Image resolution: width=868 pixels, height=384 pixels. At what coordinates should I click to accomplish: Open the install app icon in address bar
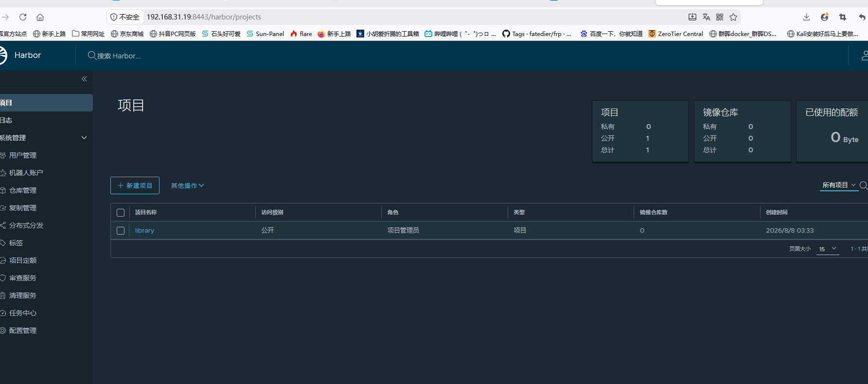692,17
